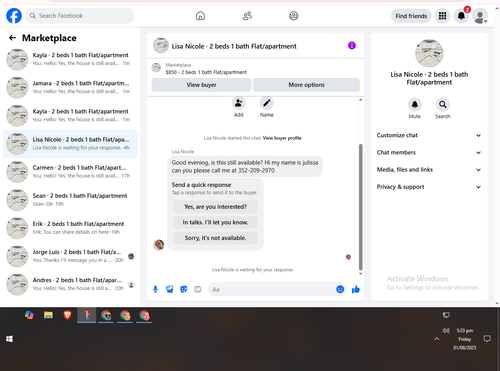Screen dimensions: 500x371
Task: Open the notifications bell
Action: click(461, 16)
